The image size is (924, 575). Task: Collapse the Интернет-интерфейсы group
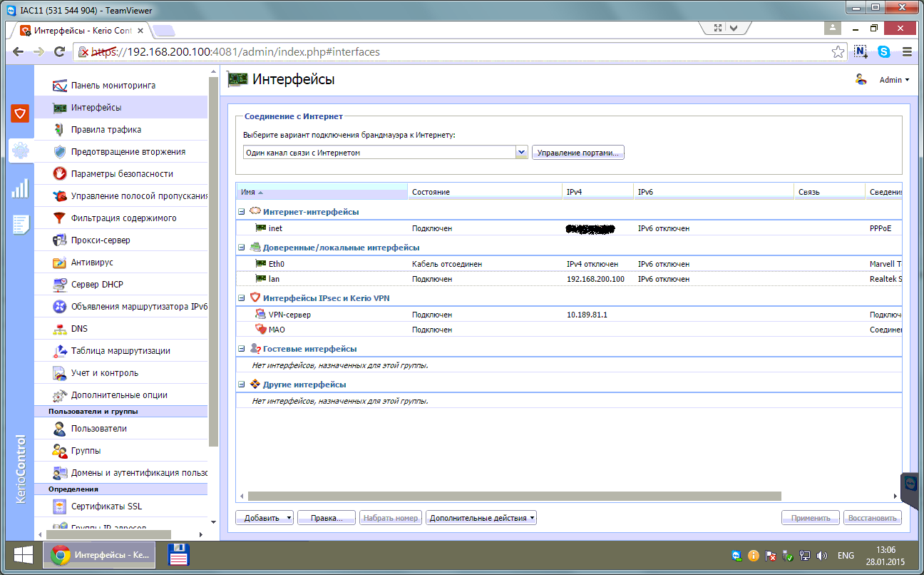[x=241, y=212]
